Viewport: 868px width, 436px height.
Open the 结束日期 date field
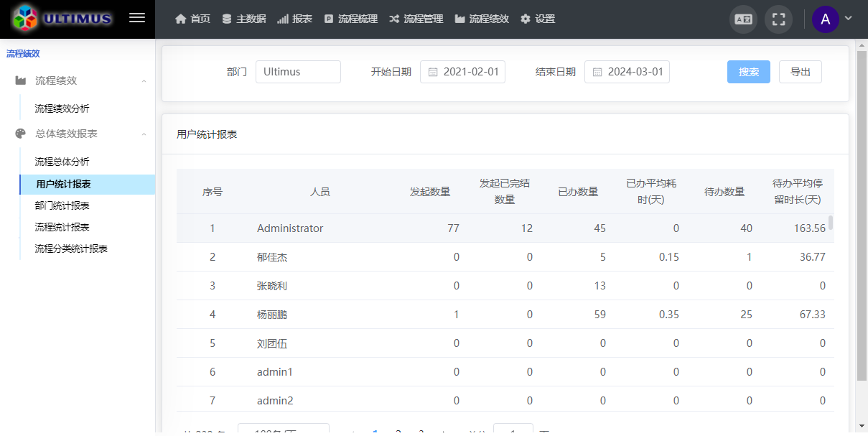click(x=627, y=72)
